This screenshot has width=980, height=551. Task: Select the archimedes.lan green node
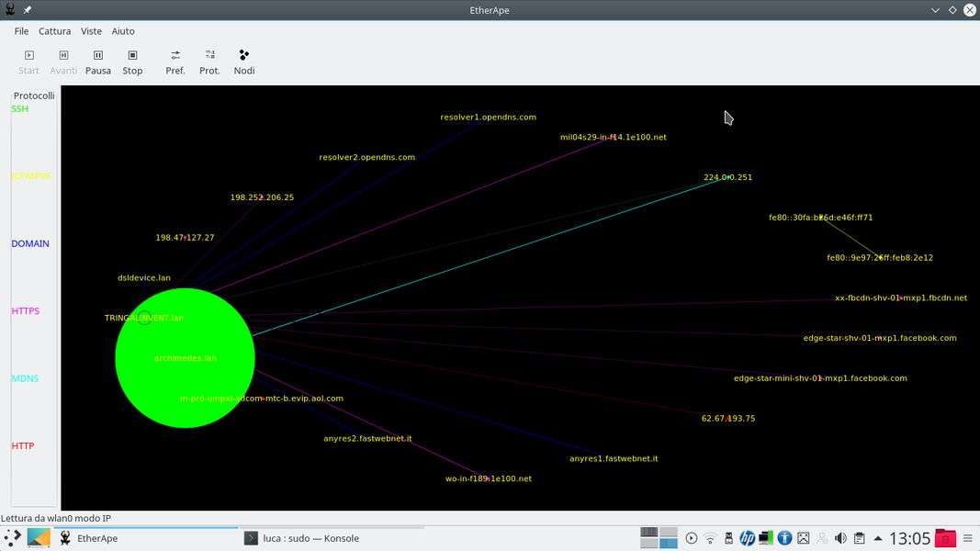click(185, 358)
